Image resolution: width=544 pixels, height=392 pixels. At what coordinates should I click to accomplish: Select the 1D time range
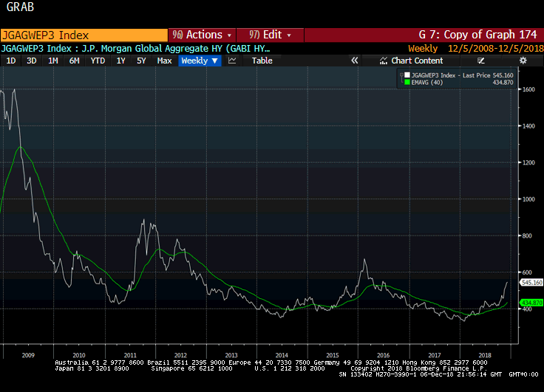[11, 61]
